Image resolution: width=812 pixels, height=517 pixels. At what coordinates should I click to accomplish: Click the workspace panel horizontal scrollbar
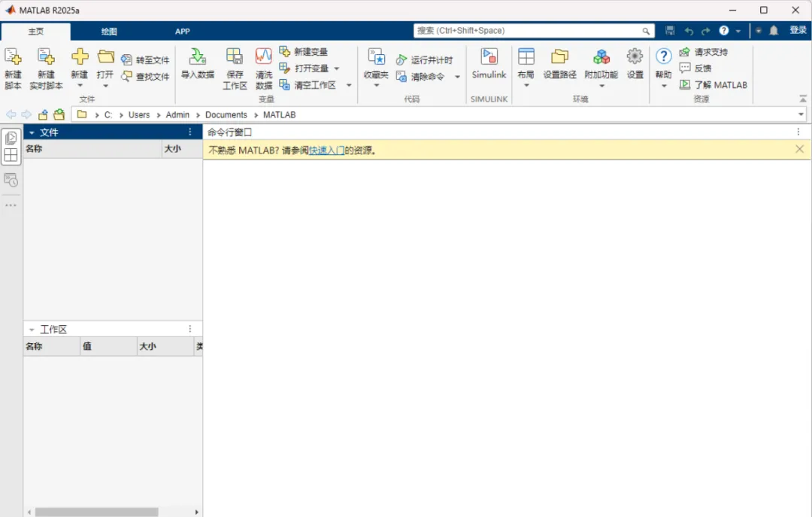[x=96, y=512]
